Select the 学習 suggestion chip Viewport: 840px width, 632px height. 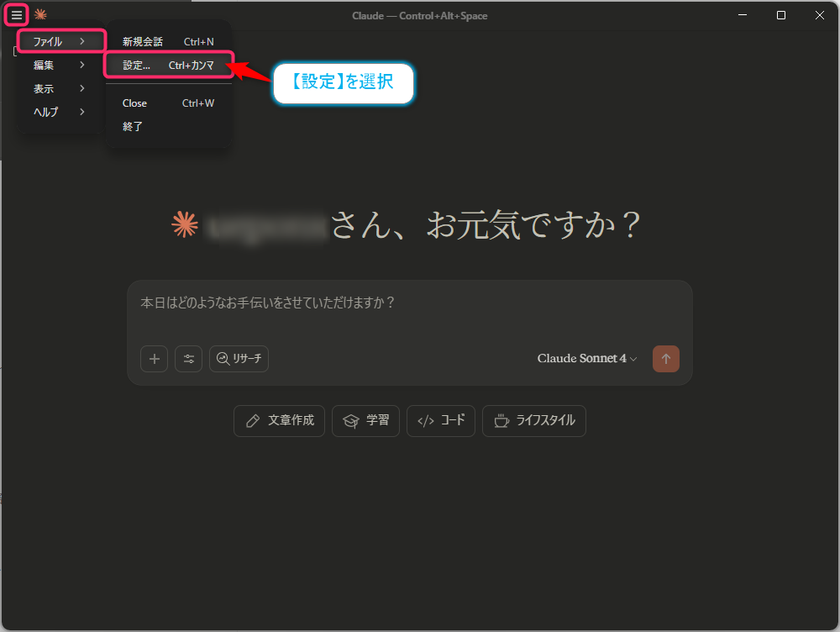point(366,421)
